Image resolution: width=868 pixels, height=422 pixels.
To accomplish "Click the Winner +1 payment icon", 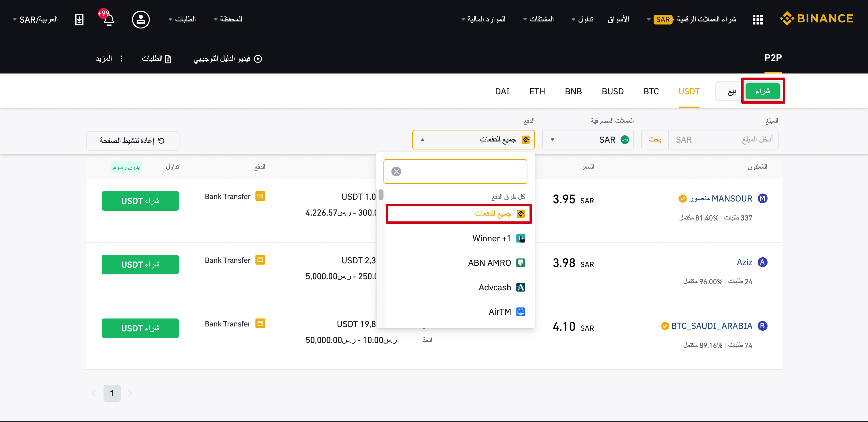I will click(x=521, y=239).
